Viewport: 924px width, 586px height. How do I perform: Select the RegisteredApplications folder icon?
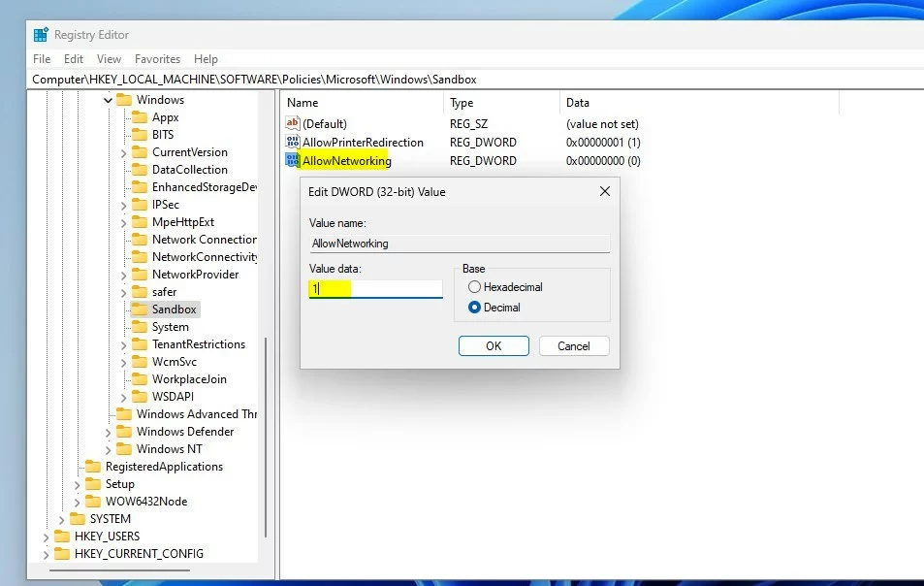click(x=93, y=467)
